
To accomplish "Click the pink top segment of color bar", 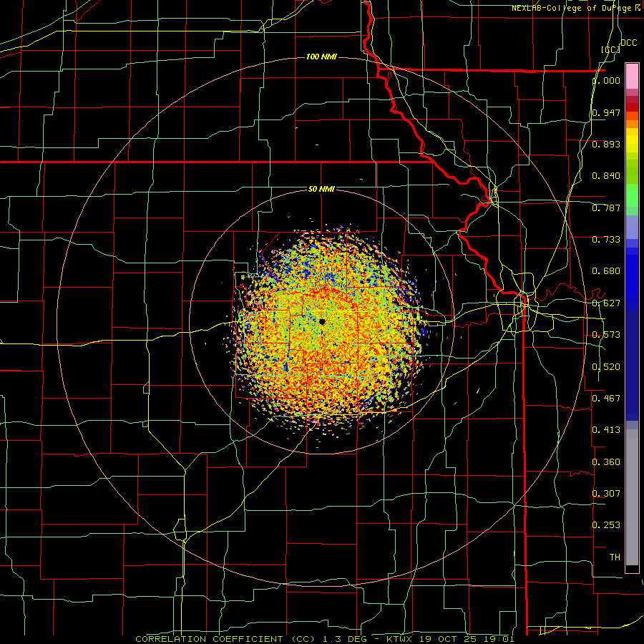I will (632, 76).
